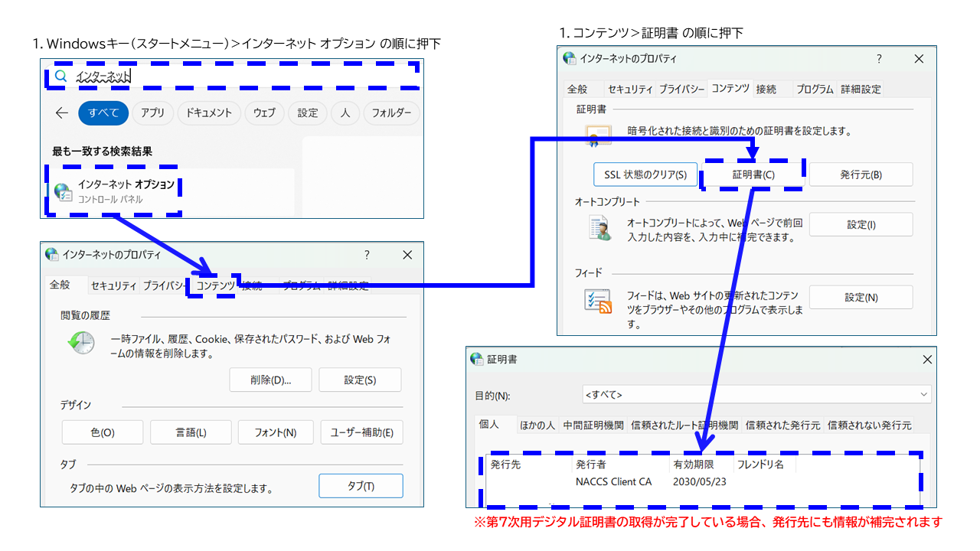Click the 削除(D)... button
This screenshot has height=551, width=980.
click(270, 380)
